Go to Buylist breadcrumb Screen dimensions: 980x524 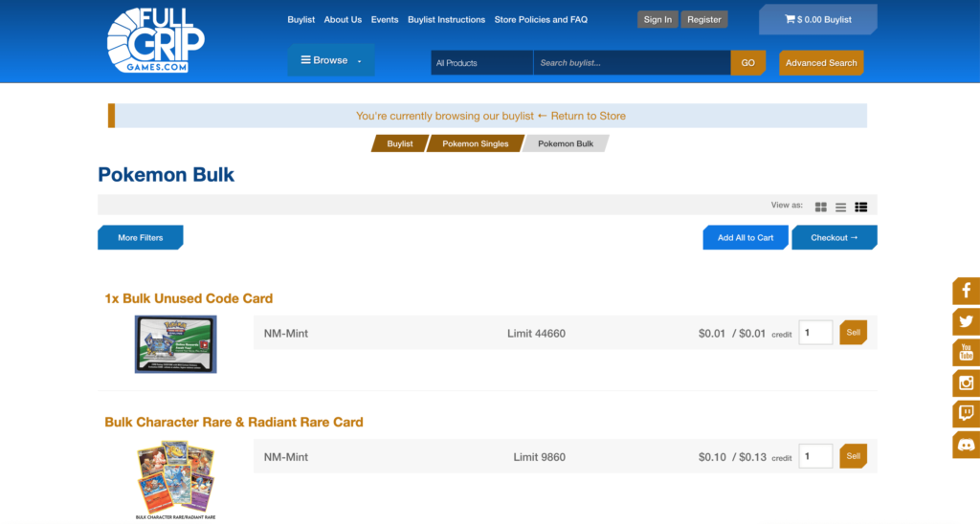point(400,143)
